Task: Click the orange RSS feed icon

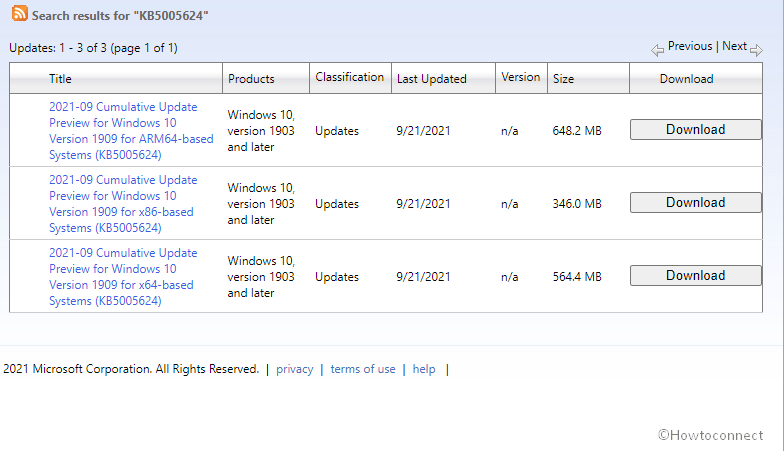Action: (19, 14)
